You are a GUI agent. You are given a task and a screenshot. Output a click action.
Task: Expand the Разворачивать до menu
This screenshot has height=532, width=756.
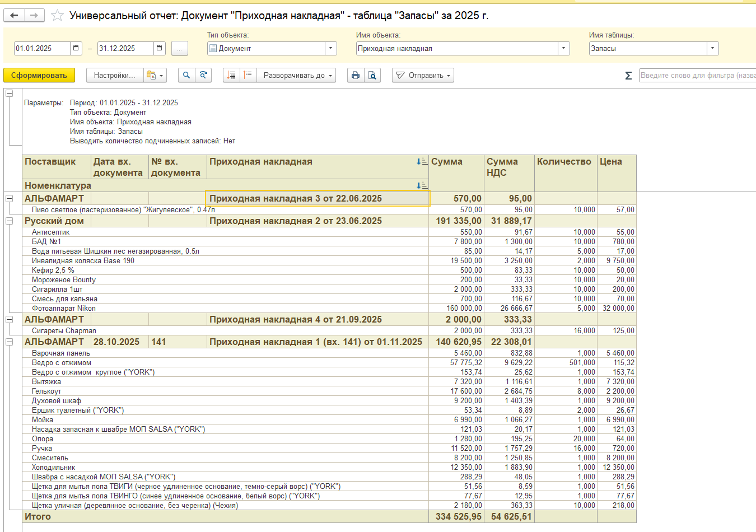pyautogui.click(x=296, y=75)
